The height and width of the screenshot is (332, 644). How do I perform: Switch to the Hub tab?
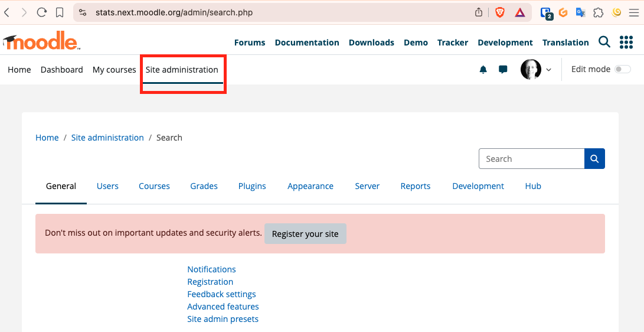[533, 186]
